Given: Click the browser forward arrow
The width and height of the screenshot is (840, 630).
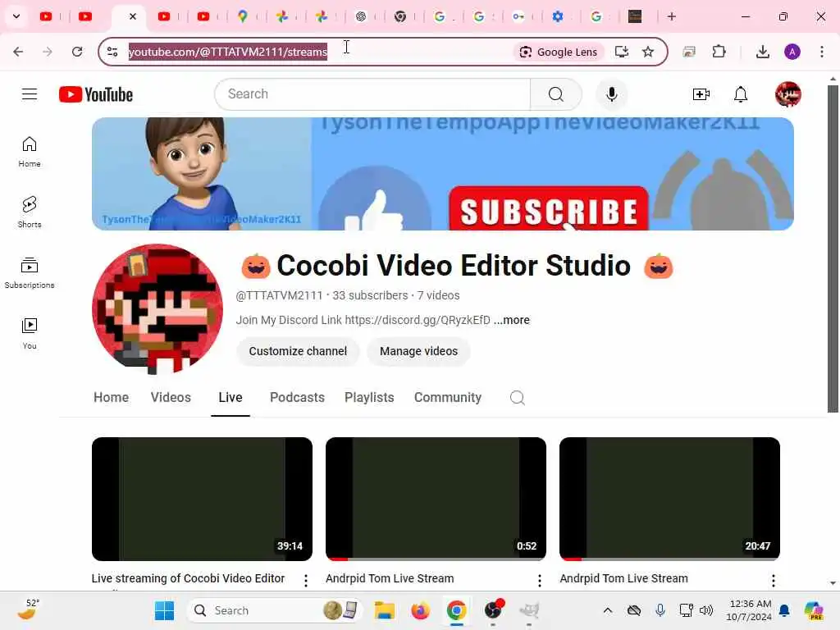Looking at the screenshot, I should coord(47,52).
